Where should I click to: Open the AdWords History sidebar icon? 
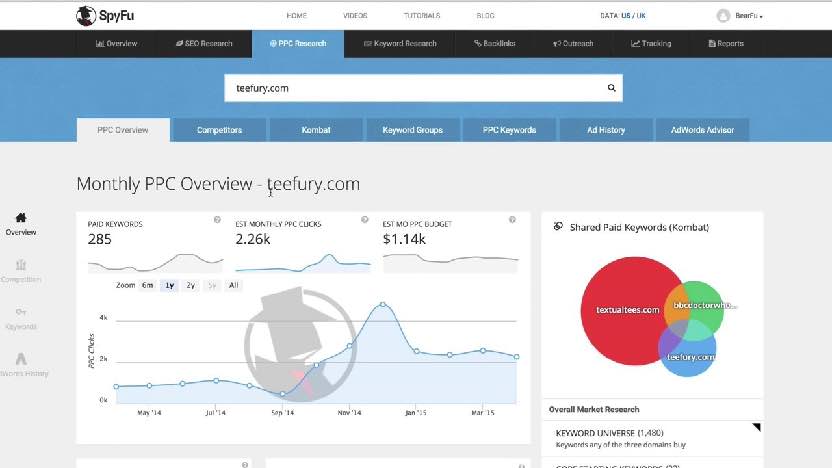coord(21,359)
